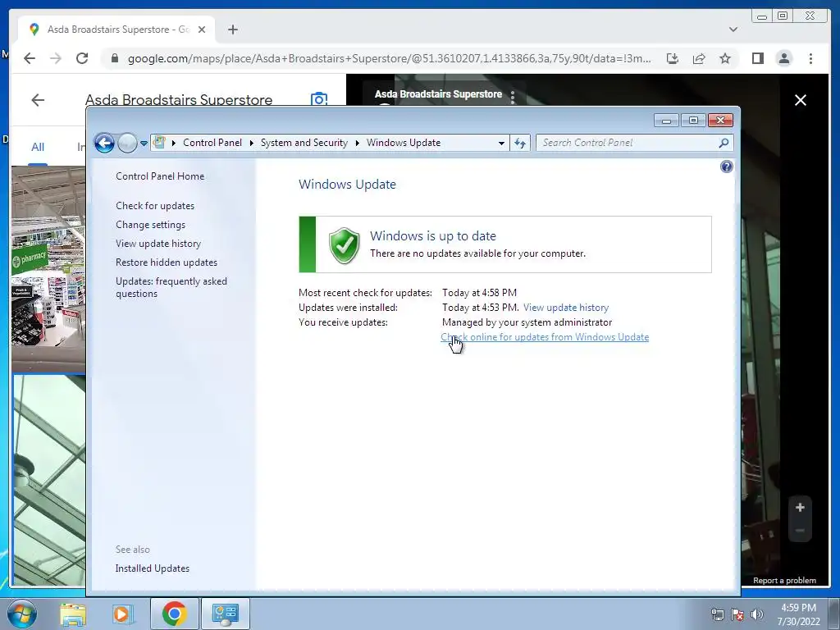The width and height of the screenshot is (840, 630).
Task: Click the Control Panel back arrow button
Action: 104,143
